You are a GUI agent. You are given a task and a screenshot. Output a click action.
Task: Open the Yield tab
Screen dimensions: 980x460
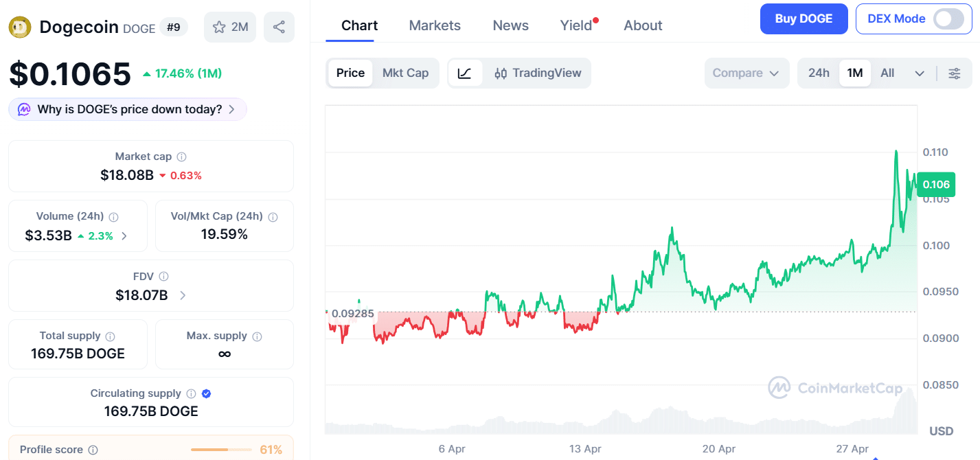click(576, 25)
